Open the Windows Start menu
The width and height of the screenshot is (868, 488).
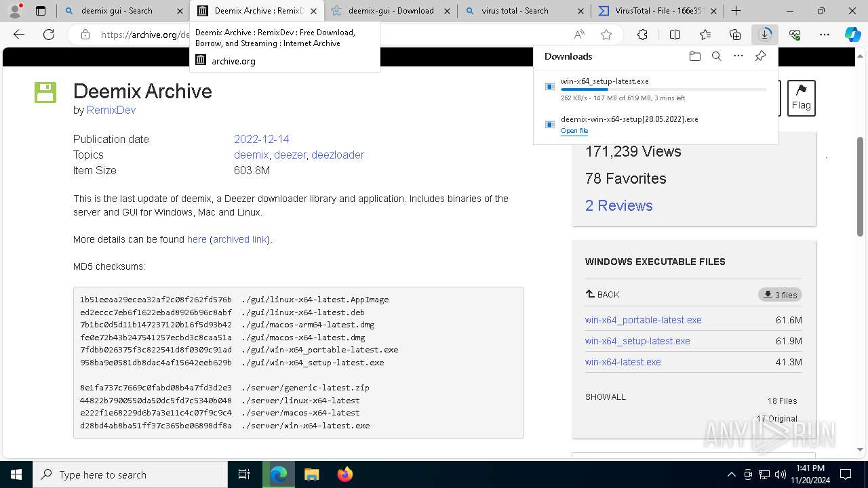click(16, 474)
